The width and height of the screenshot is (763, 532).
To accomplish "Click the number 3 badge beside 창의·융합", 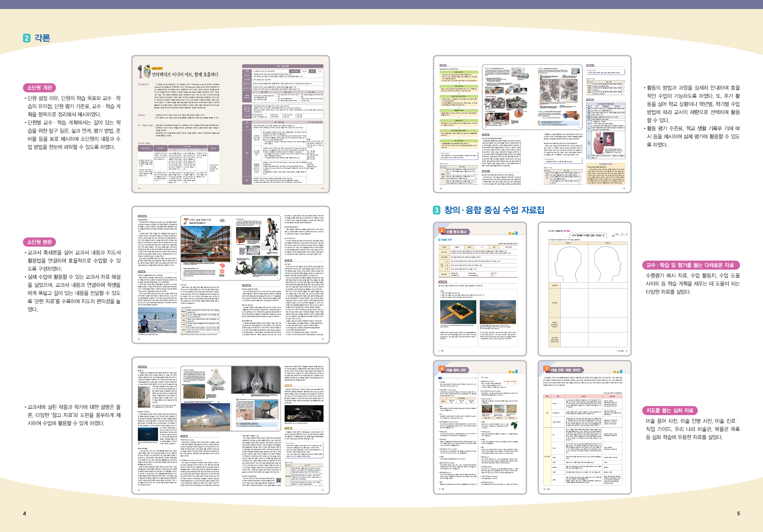I will tap(437, 210).
